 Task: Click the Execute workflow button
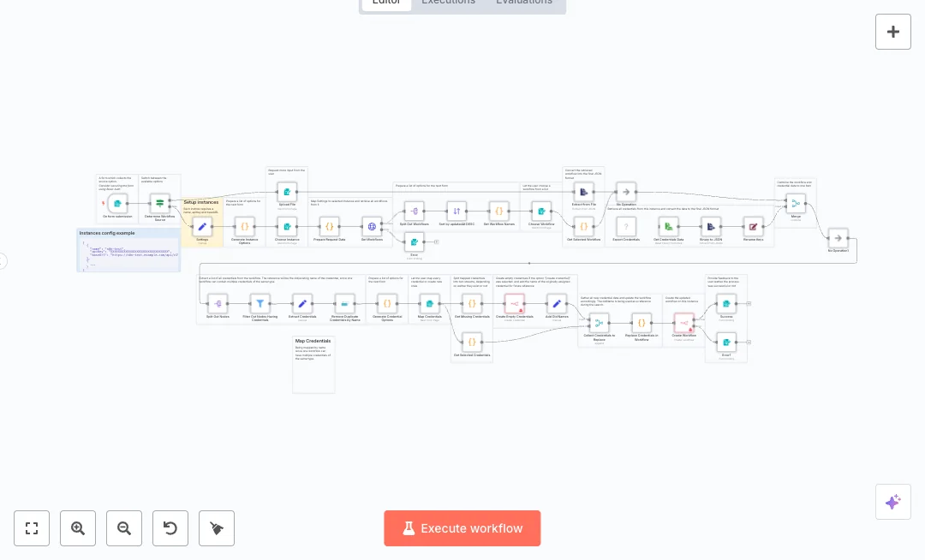point(462,528)
